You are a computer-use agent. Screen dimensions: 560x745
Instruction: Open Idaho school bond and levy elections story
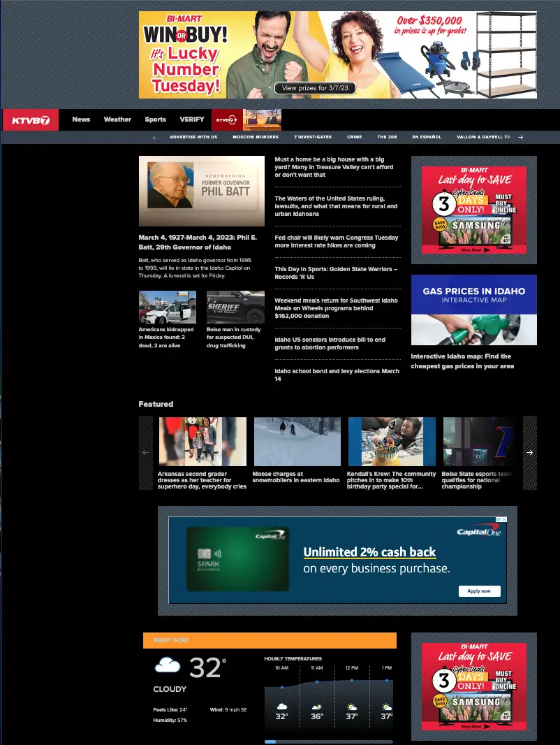click(x=337, y=375)
